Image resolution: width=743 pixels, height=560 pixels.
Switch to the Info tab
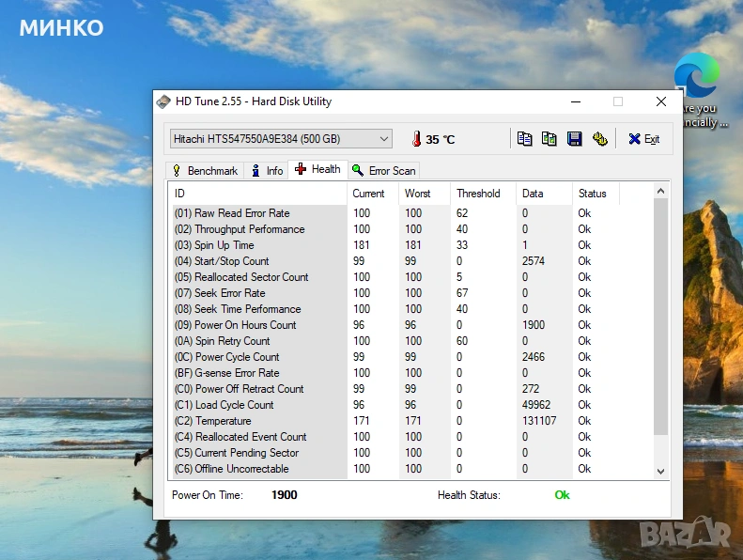click(267, 170)
